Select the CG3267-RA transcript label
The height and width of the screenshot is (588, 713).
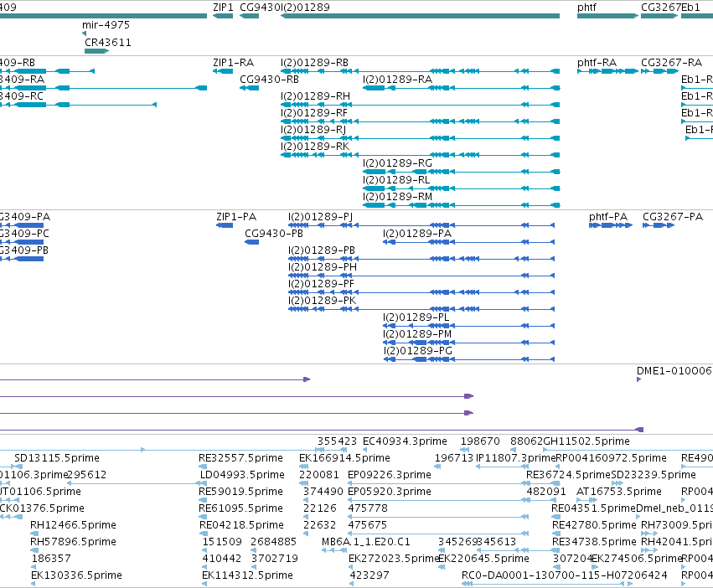click(x=671, y=63)
